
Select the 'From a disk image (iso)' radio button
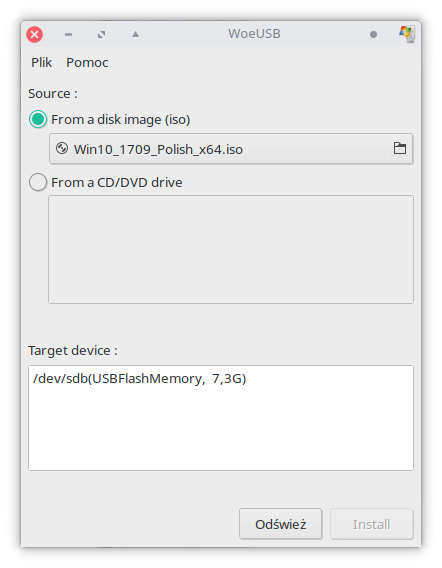(x=38, y=119)
